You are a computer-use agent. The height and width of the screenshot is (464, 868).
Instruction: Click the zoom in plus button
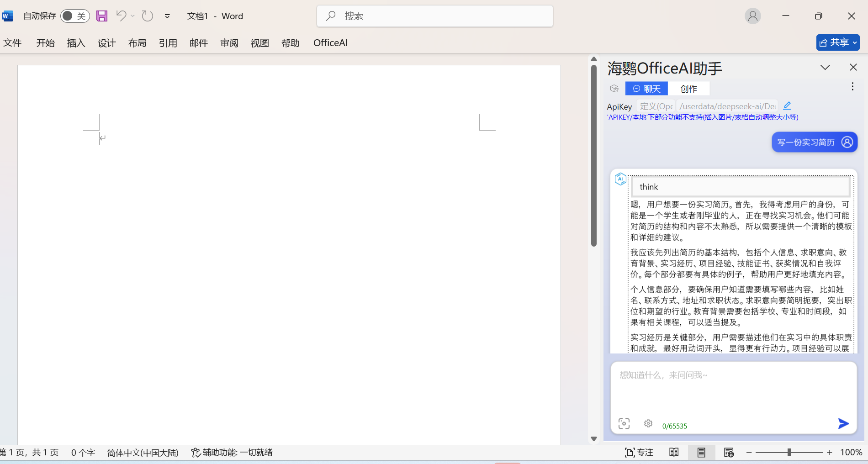click(829, 452)
